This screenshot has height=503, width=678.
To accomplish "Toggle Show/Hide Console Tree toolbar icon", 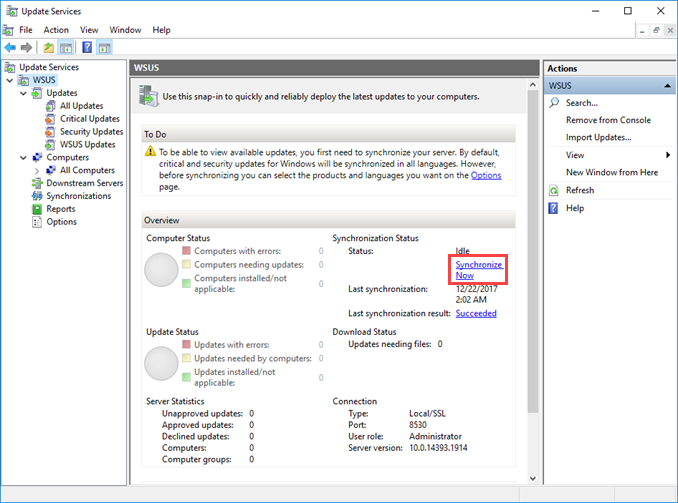I will click(x=66, y=48).
